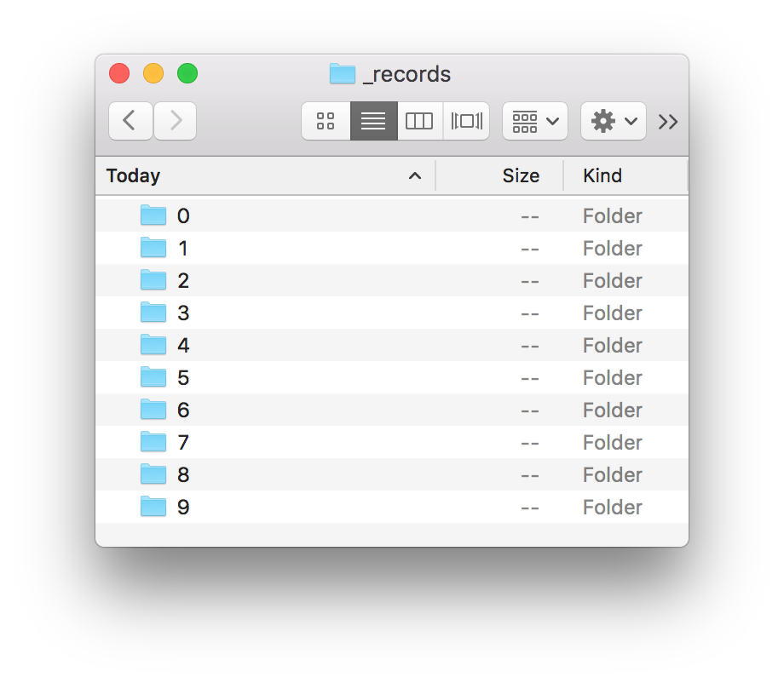Switch to list view
This screenshot has width=784, height=683.
pyautogui.click(x=373, y=121)
